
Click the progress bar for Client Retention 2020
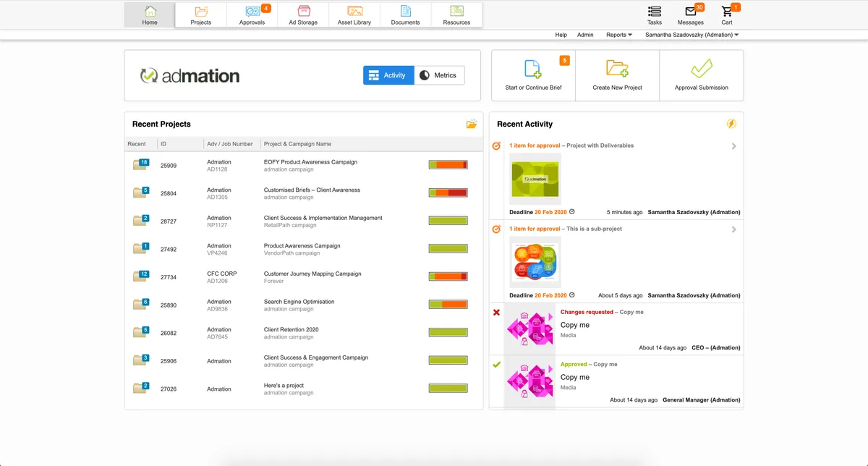[x=448, y=332]
